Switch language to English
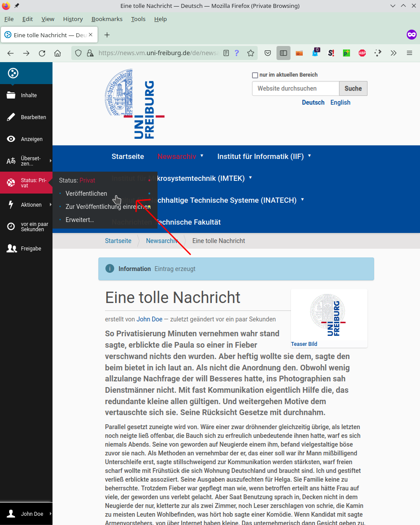420x525 pixels. [x=340, y=102]
